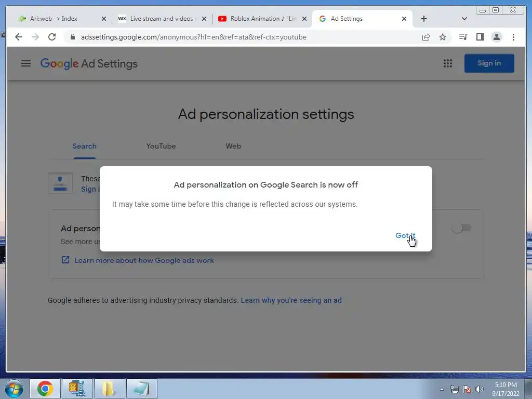Click the dialog title about Google Search

(x=266, y=185)
